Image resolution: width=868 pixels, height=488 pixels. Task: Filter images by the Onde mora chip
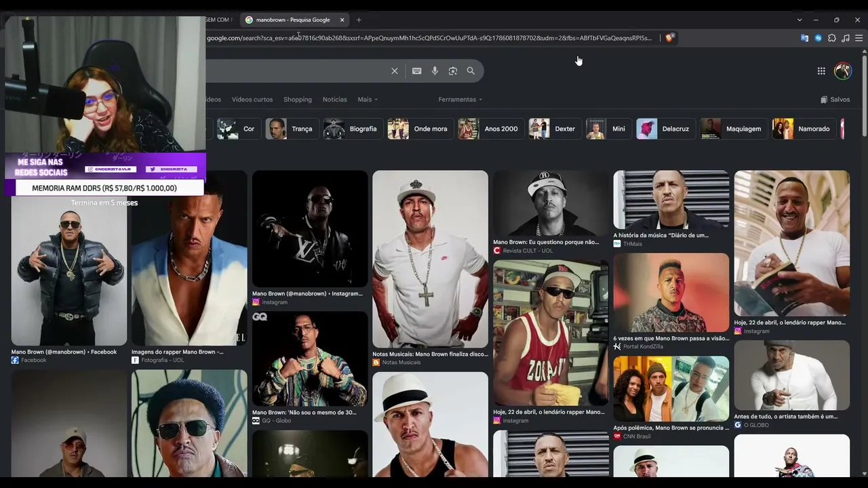[419, 129]
